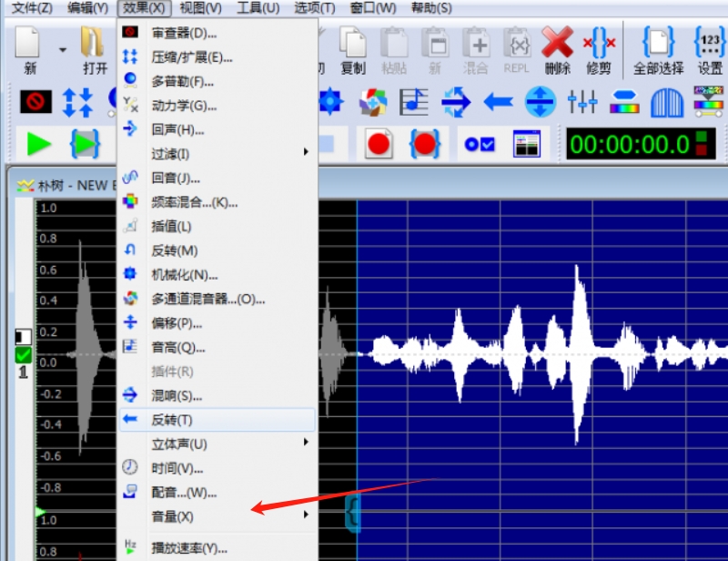Screen dimensions: 728x561
Task: Expand the 过滤(I) submenu
Action: 217,154
